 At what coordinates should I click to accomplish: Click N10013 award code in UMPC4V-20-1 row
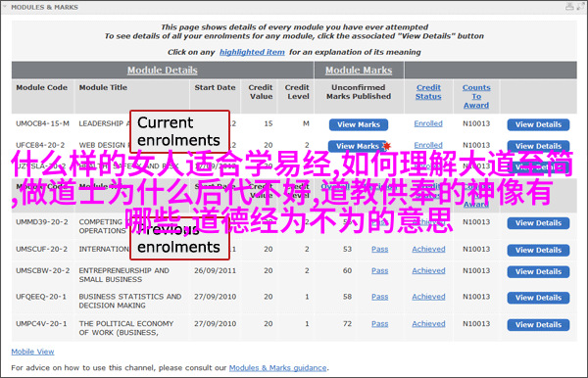coord(476,324)
